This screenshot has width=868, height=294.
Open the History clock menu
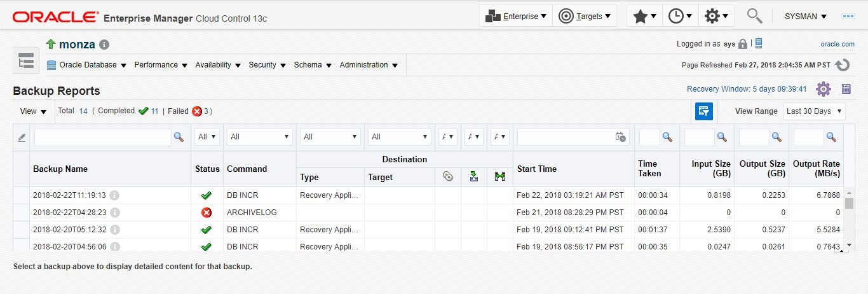pos(680,17)
